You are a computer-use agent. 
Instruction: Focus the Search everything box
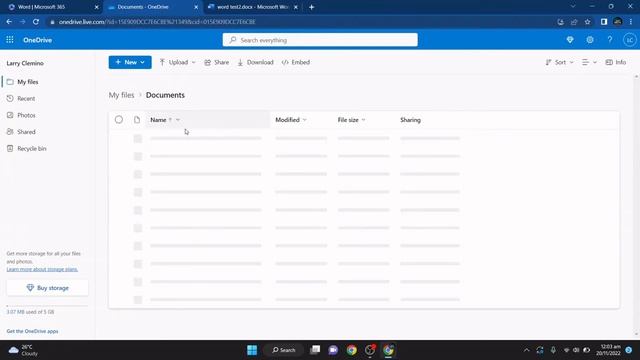320,40
